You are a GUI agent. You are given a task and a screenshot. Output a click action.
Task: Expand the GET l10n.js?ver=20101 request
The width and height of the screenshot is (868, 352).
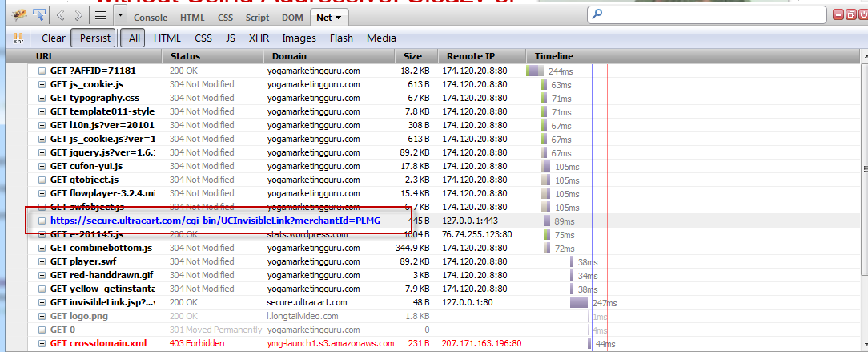42,125
